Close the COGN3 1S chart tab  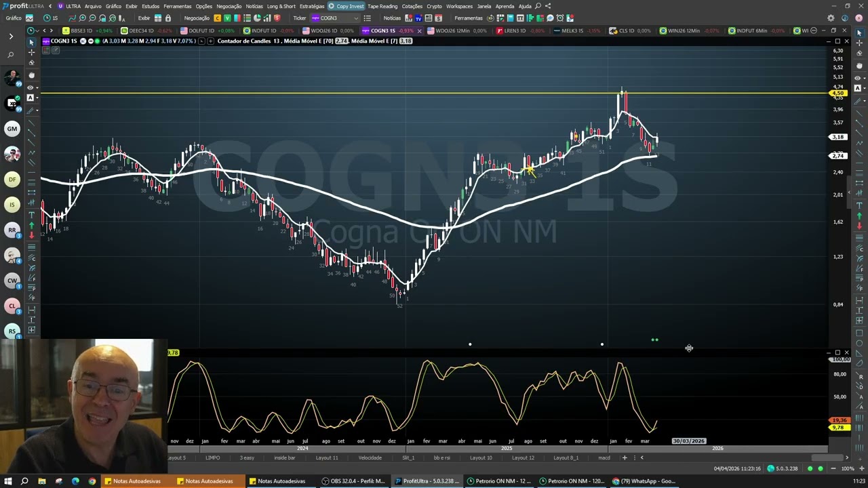pyautogui.click(x=419, y=31)
